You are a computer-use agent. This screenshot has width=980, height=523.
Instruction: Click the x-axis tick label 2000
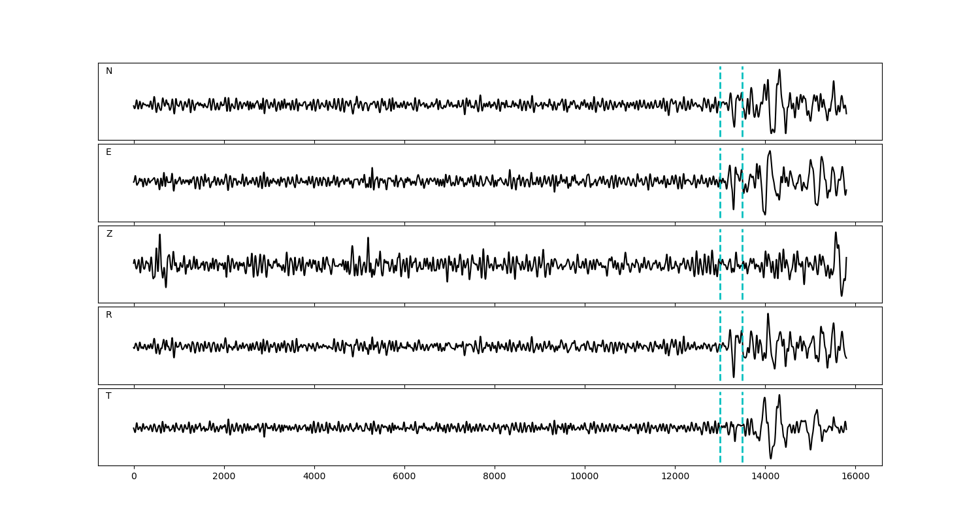click(224, 477)
